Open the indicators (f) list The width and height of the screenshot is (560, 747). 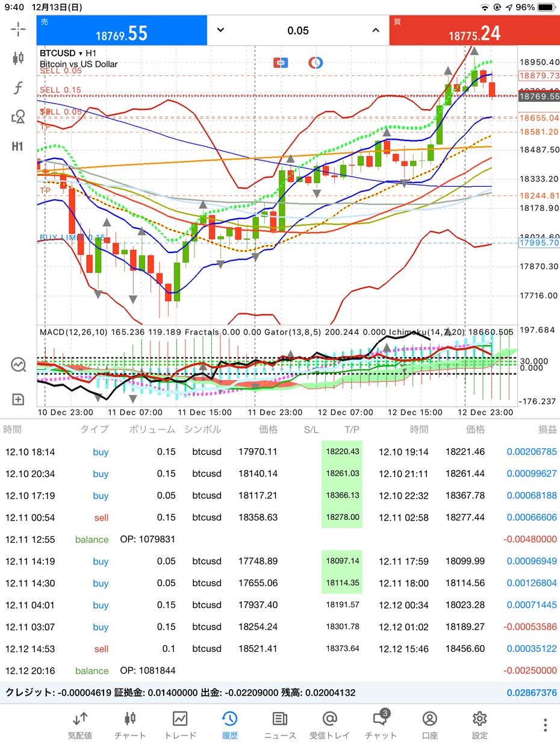[18, 88]
